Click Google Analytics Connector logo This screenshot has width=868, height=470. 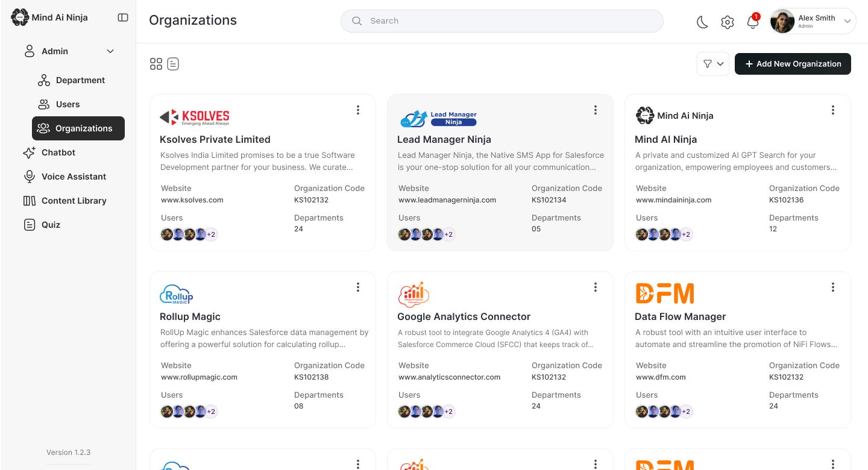[x=414, y=294]
